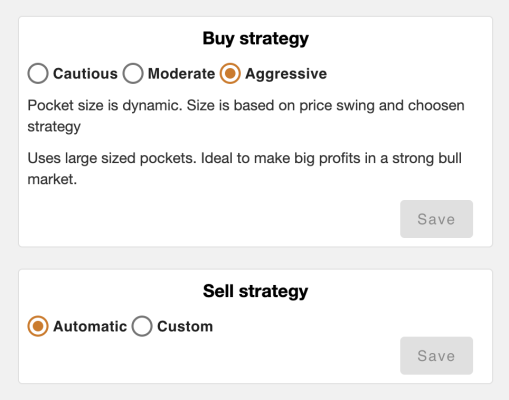Choose the Moderate buy strategy radio circle
Viewport: 509px width, 400px height.
(133, 73)
